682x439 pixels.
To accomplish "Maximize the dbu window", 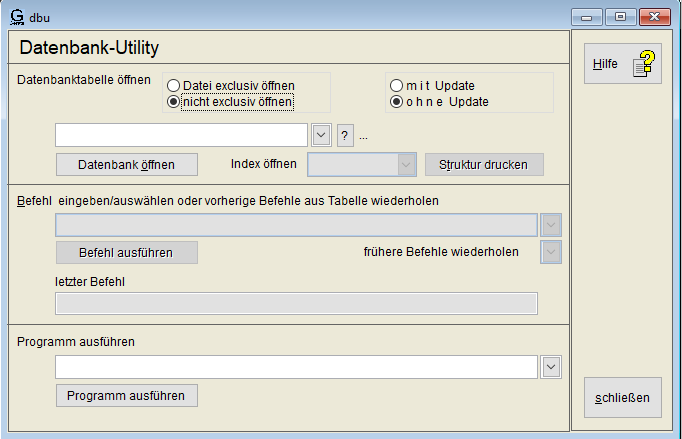I will click(x=620, y=17).
